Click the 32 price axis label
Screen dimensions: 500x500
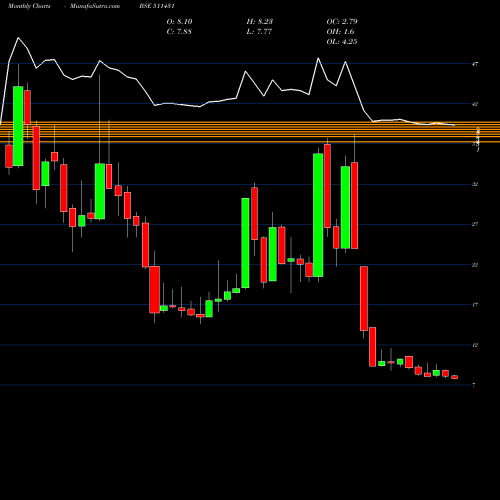click(x=475, y=184)
